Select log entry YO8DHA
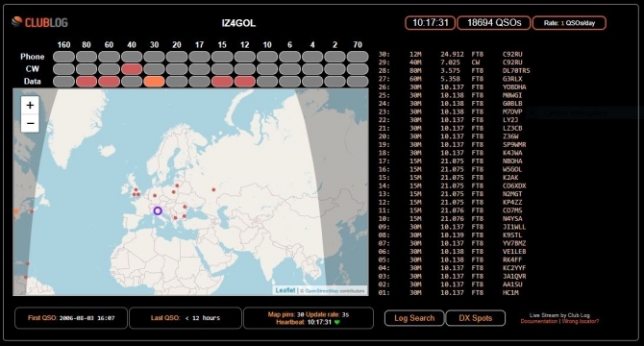The height and width of the screenshot is (346, 644). [x=452, y=87]
